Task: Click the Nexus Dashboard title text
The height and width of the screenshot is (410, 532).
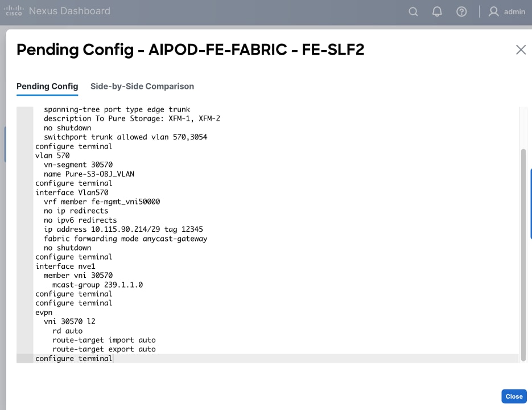Action: pyautogui.click(x=69, y=11)
